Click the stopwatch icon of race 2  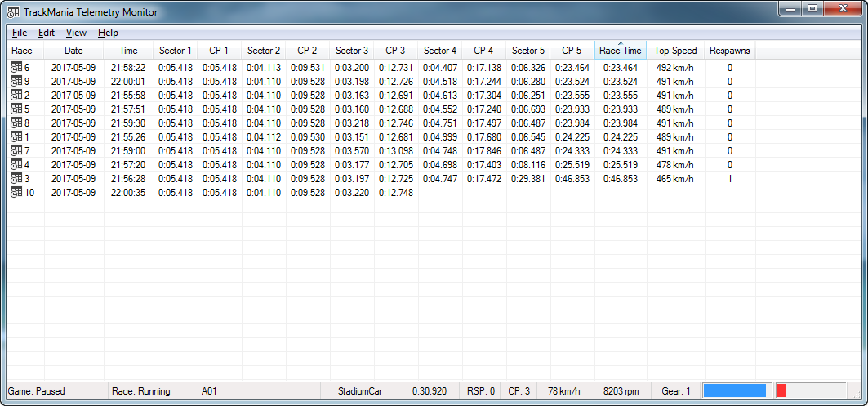coord(16,96)
